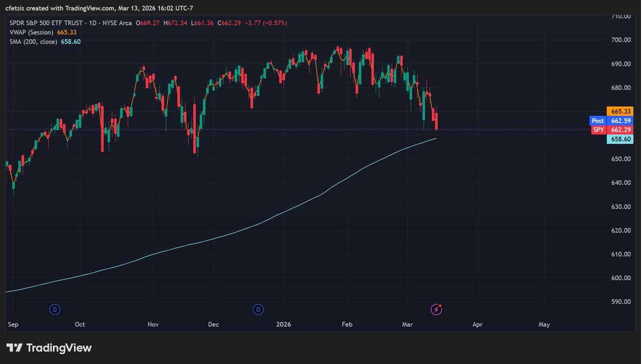Click the Apr label on time axis

[x=478, y=324]
